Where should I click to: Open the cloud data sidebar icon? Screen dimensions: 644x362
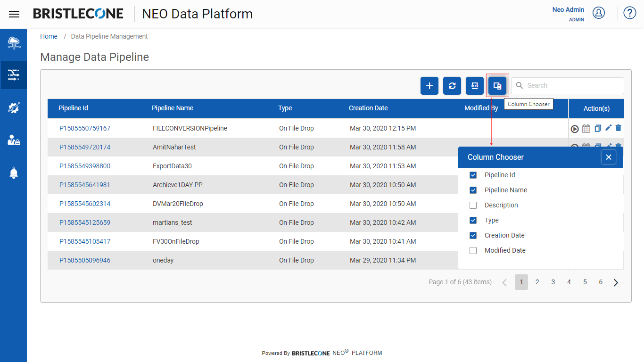click(x=14, y=43)
